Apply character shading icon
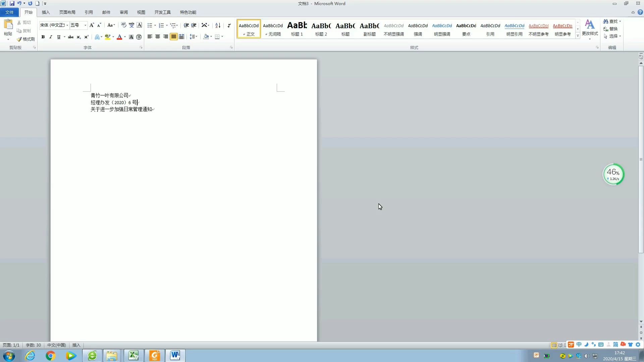 [131, 37]
